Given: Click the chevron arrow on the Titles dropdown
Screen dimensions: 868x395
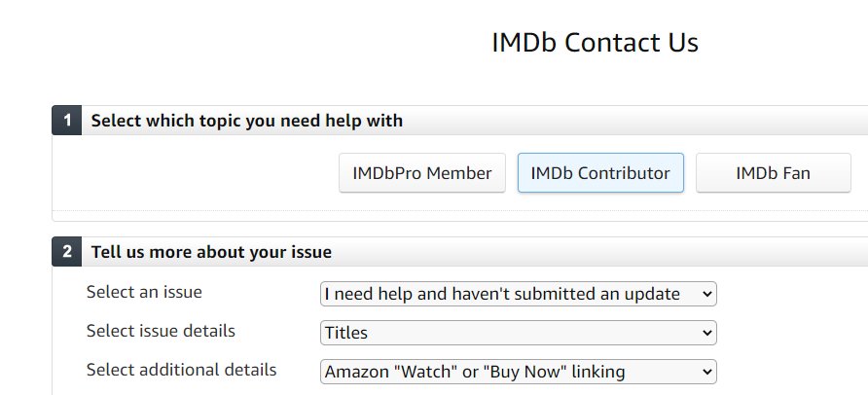Looking at the screenshot, I should [706, 333].
